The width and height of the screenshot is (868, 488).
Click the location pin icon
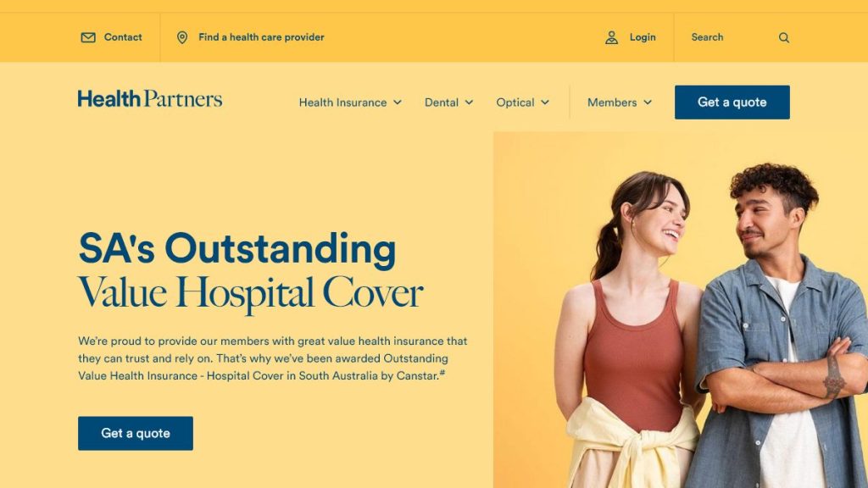(x=182, y=37)
